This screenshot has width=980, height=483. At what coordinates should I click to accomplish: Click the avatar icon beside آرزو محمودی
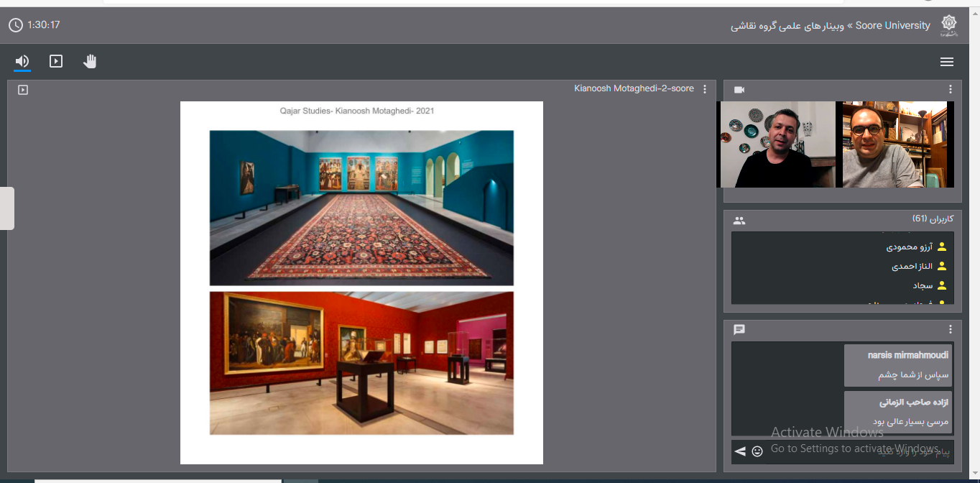[x=942, y=247]
